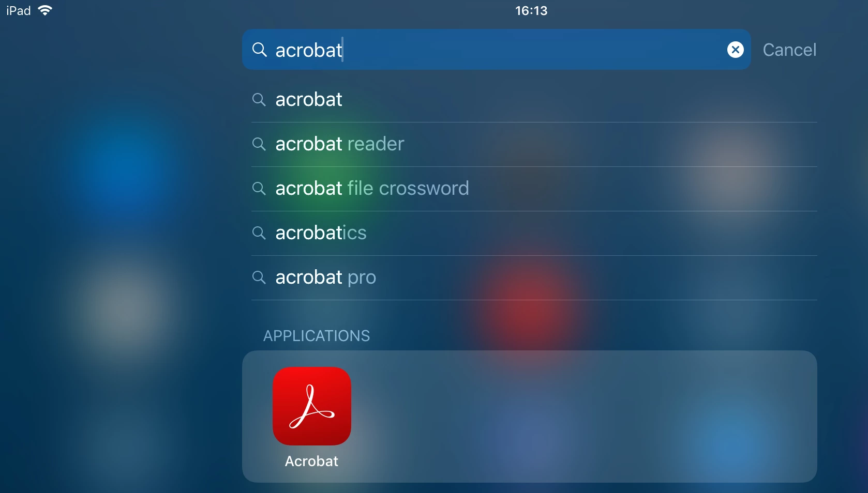The image size is (868, 493).
Task: Open the Acrobat app icon
Action: tap(312, 406)
